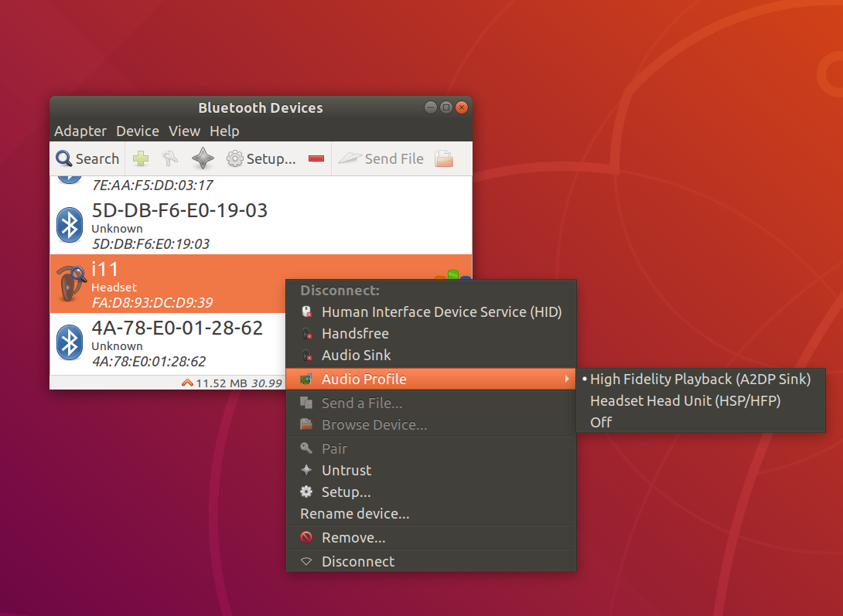Set audio profile to Off
Screen dimensions: 843x616
click(701, 422)
